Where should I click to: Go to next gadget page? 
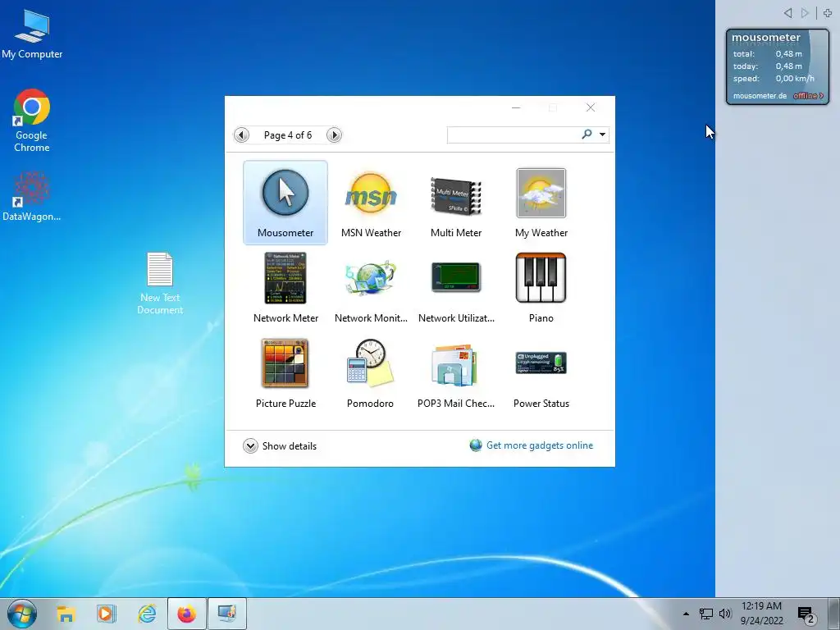pyautogui.click(x=335, y=135)
